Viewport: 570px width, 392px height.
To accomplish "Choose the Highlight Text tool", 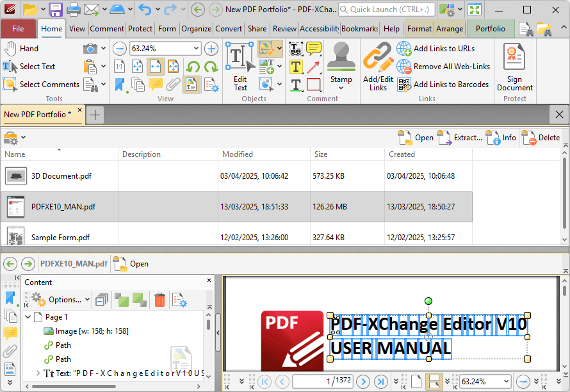I will point(295,67).
